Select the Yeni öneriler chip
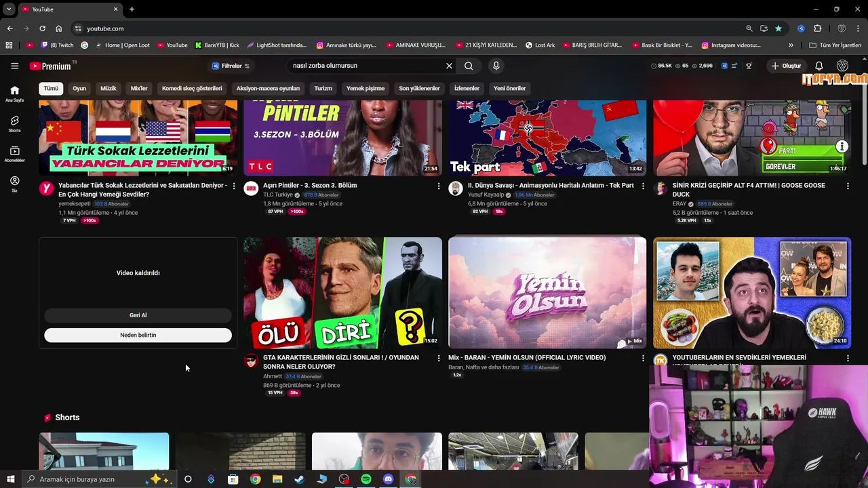Image resolution: width=868 pixels, height=488 pixels. [x=509, y=88]
